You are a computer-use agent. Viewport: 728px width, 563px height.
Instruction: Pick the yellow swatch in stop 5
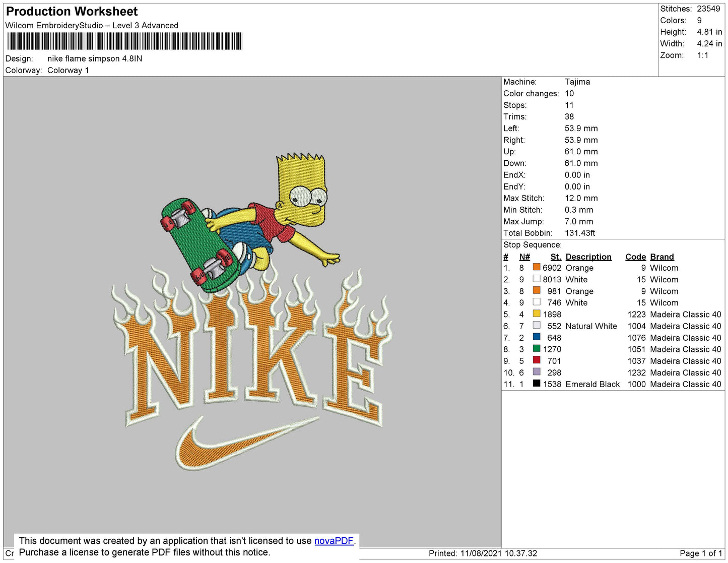tap(537, 314)
